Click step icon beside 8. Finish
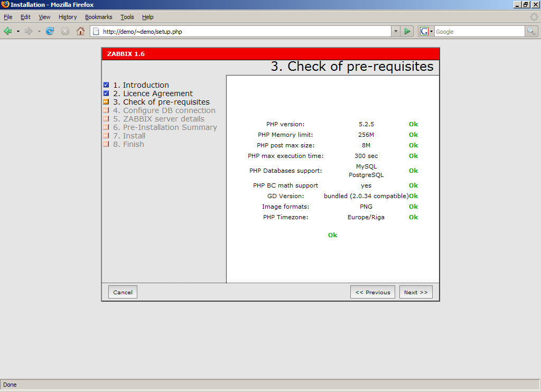Screen dimensions: 541x392 tap(106, 144)
